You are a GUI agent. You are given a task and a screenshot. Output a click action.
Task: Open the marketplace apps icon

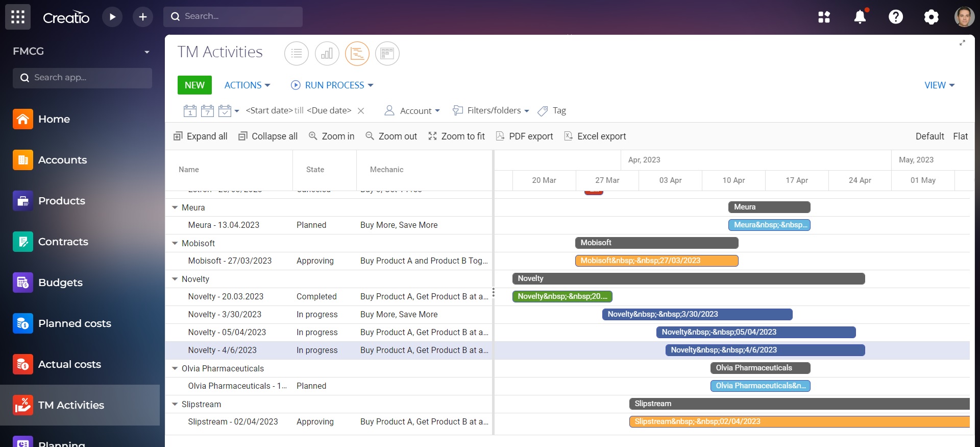tap(824, 17)
